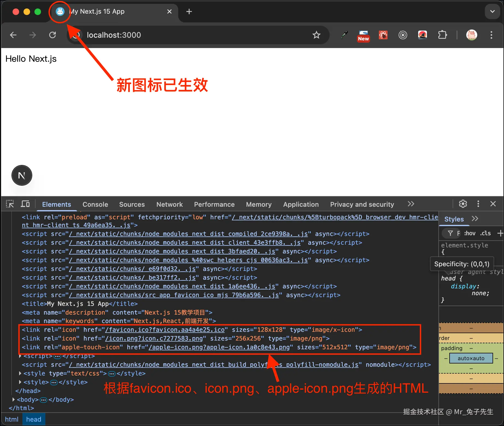Open DevTools settings gear
The width and height of the screenshot is (504, 426).
(x=463, y=204)
